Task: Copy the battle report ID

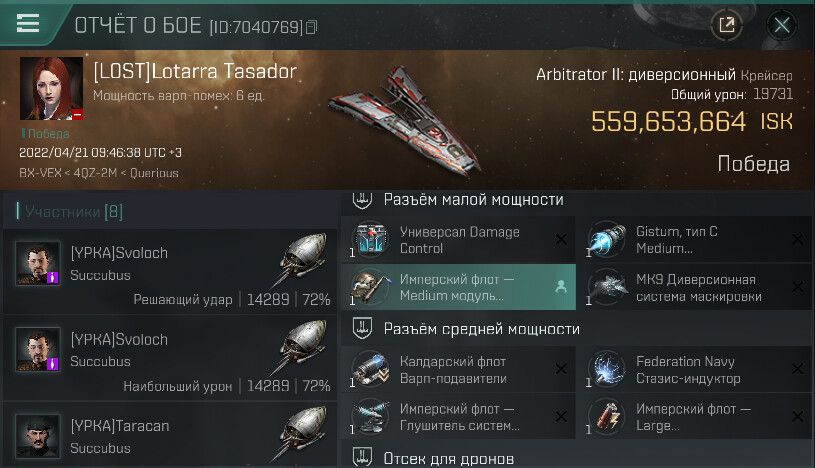Action: point(311,27)
